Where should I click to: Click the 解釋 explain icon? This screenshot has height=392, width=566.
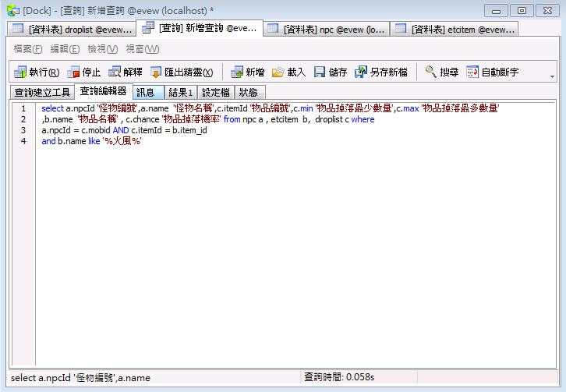[115, 72]
